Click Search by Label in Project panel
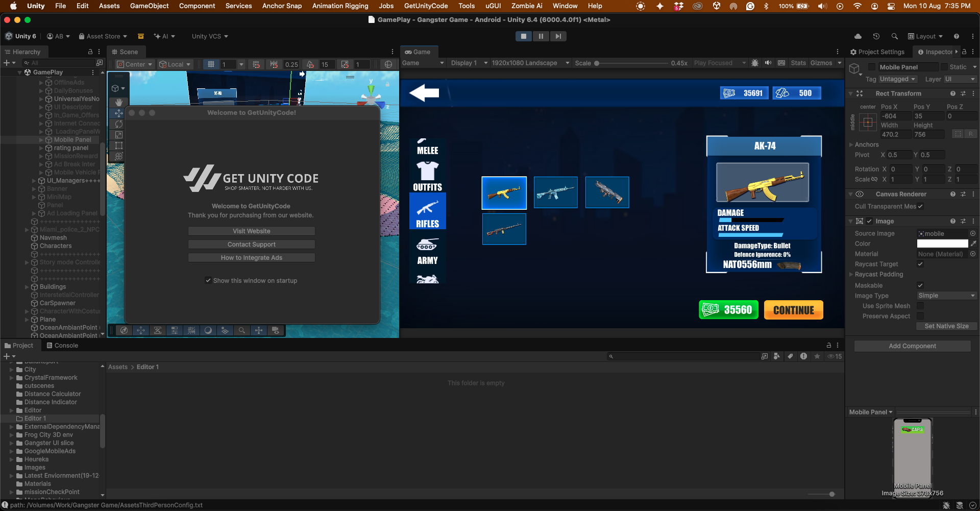 point(790,356)
